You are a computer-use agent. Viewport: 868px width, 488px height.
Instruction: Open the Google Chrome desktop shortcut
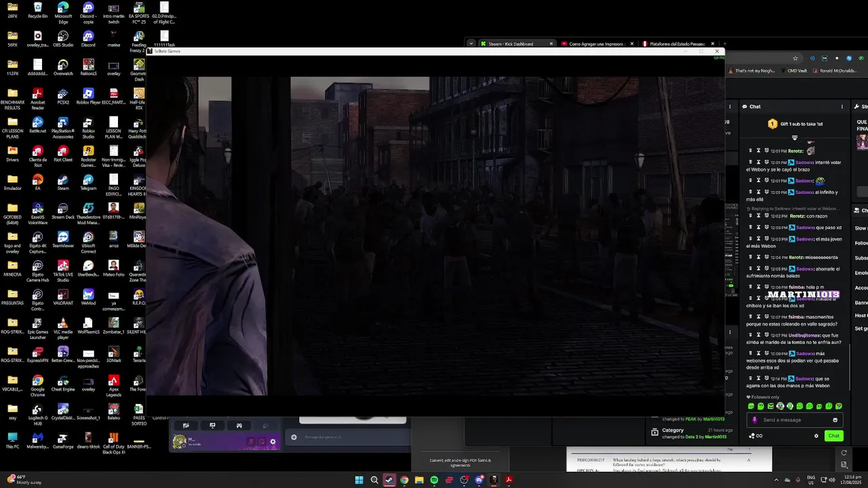pos(38,386)
